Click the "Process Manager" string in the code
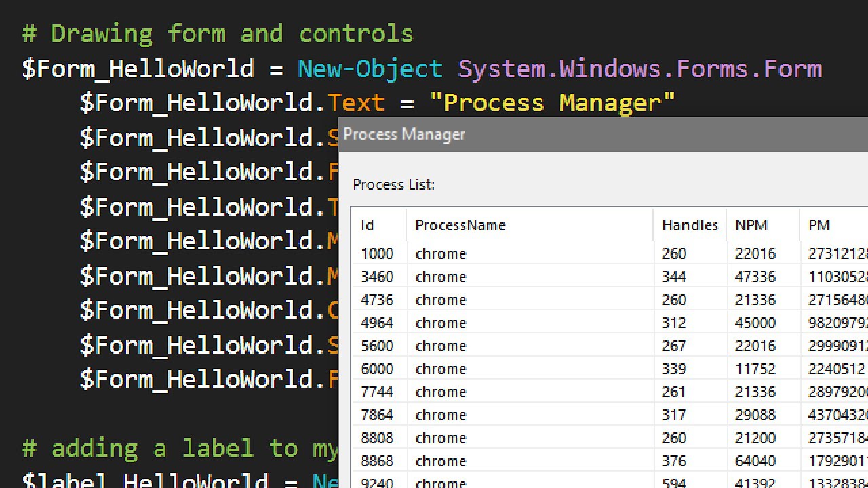This screenshot has height=488, width=868. [x=553, y=103]
